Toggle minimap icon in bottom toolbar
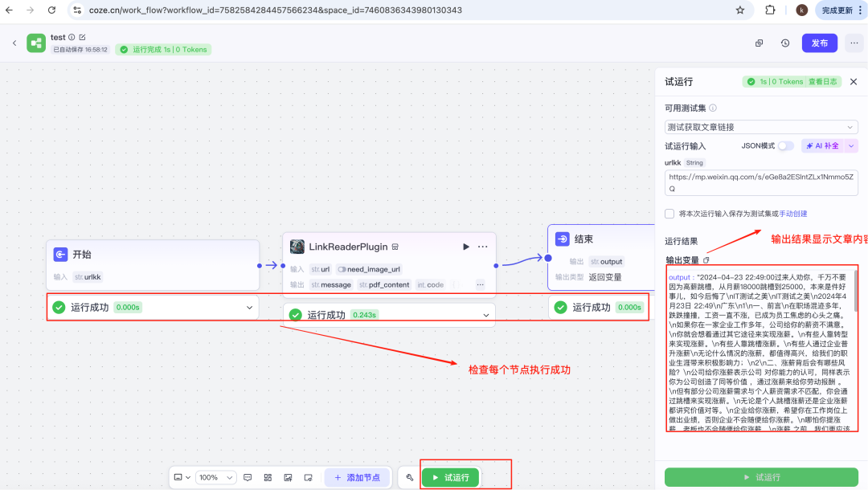868x490 pixels. tap(309, 477)
